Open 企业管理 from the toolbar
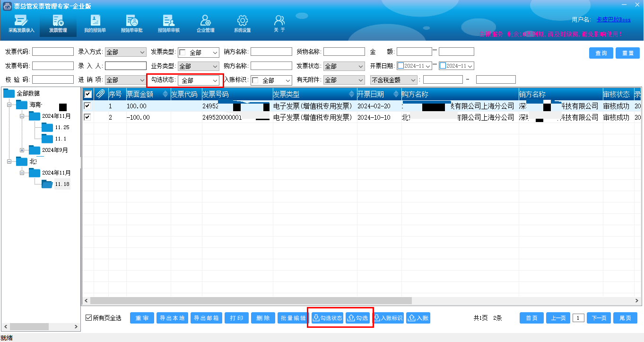The image size is (644, 342). (x=206, y=24)
